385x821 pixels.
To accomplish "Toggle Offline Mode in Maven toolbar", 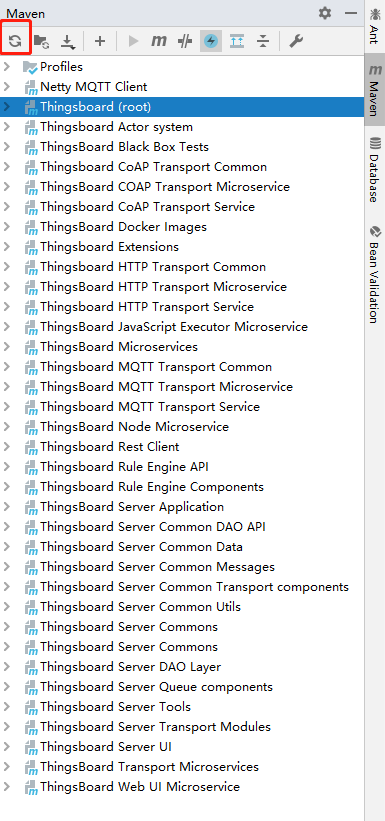I will pyautogui.click(x=184, y=41).
